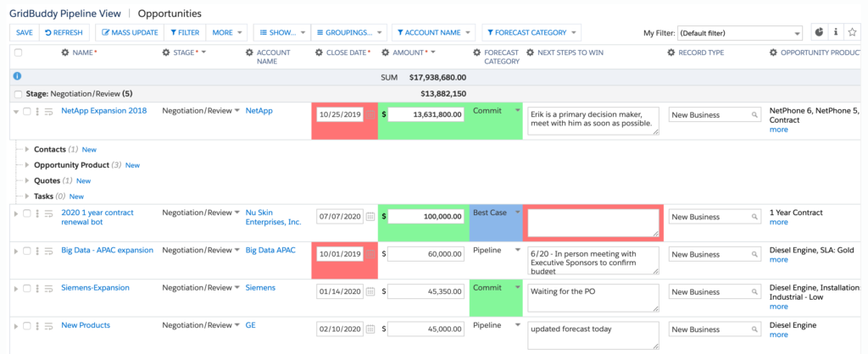Click the $13,882,150 group subtotal
This screenshot has width=868, height=354.
tap(443, 94)
